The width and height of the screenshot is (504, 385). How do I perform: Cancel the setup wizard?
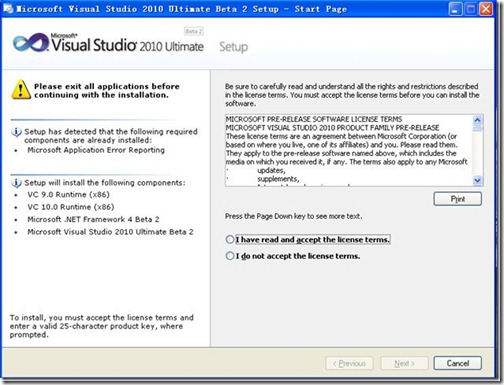pyautogui.click(x=457, y=363)
